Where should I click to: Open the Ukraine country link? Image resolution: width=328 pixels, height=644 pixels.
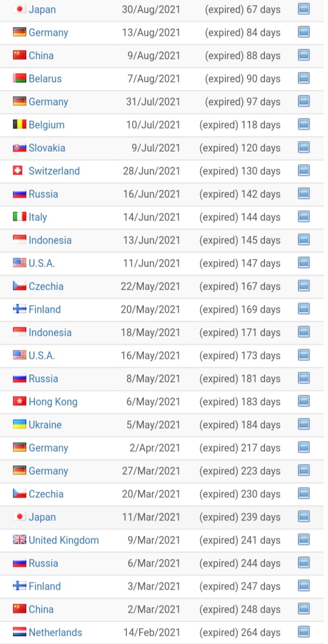[x=45, y=425]
